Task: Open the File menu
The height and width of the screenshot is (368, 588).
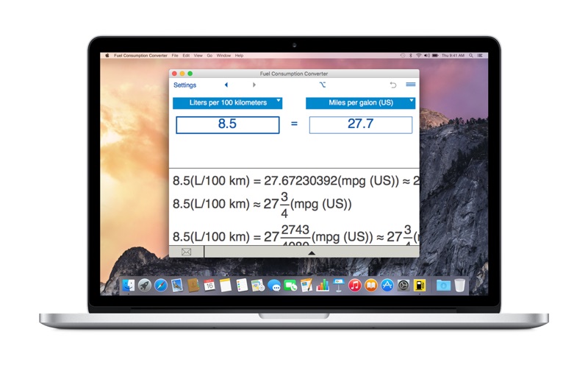Action: [175, 56]
